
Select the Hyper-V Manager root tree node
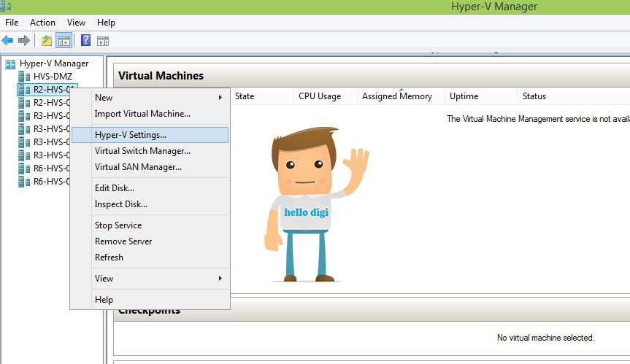click(54, 63)
